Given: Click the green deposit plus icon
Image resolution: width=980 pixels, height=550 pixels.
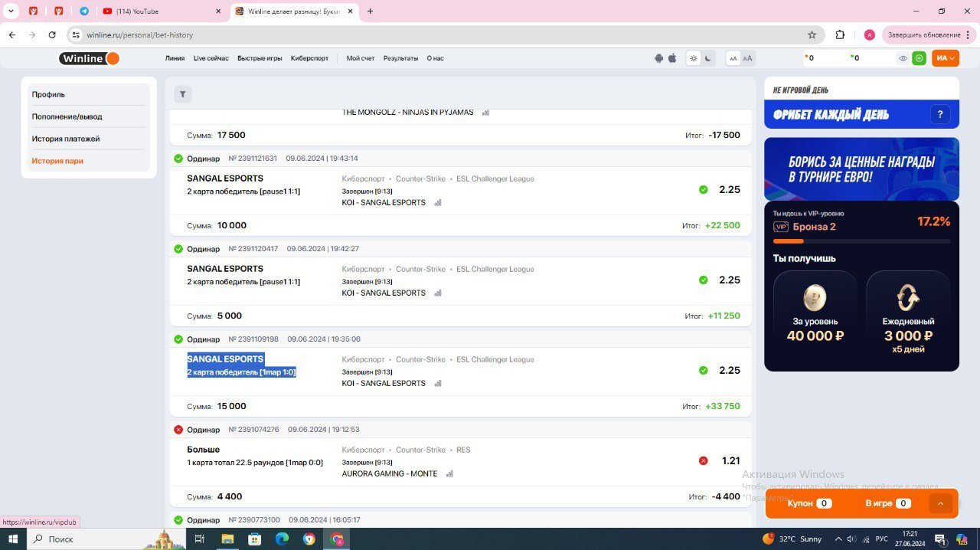Looking at the screenshot, I should (919, 58).
